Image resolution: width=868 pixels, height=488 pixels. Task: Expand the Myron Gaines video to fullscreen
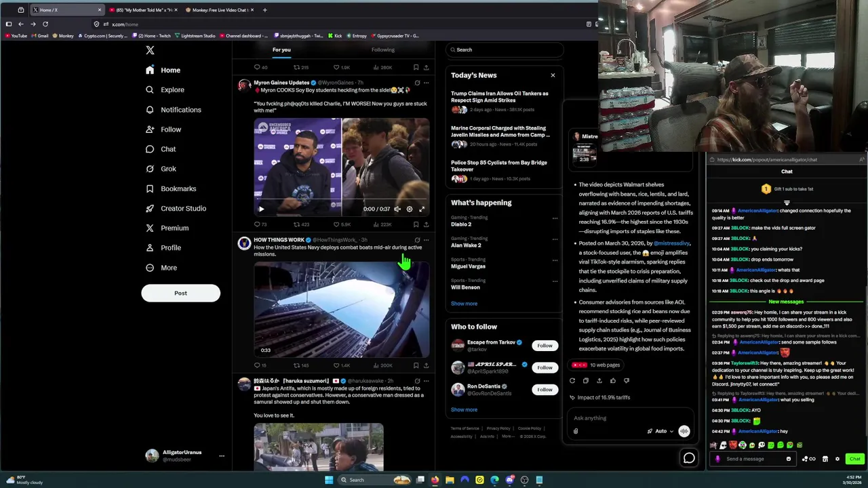(x=421, y=209)
